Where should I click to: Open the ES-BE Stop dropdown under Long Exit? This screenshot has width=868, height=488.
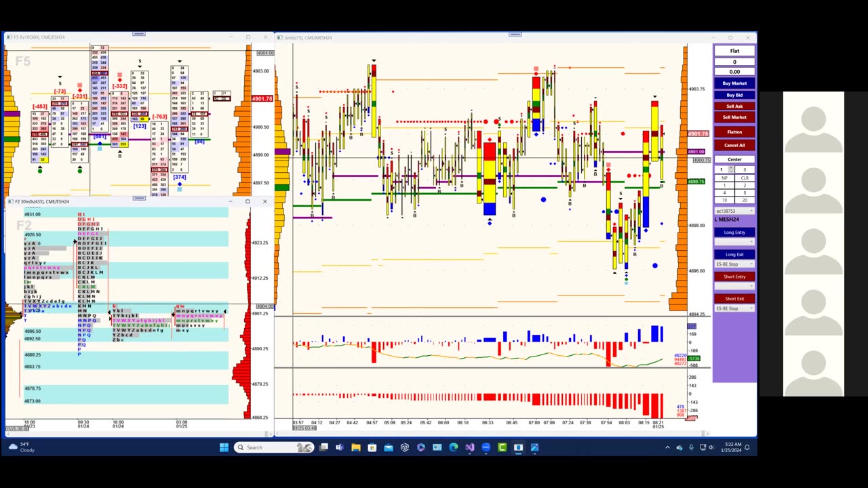734,264
